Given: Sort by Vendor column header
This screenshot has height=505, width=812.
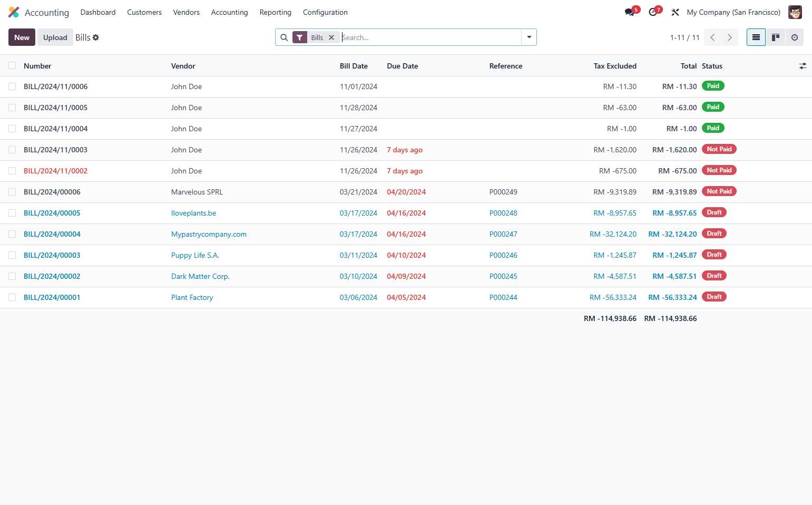Looking at the screenshot, I should click(x=183, y=66).
